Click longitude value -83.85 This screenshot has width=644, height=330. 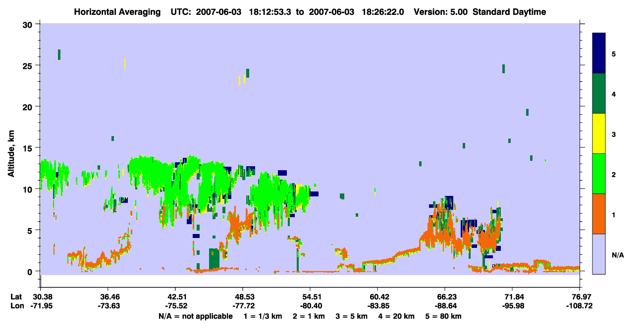click(377, 306)
